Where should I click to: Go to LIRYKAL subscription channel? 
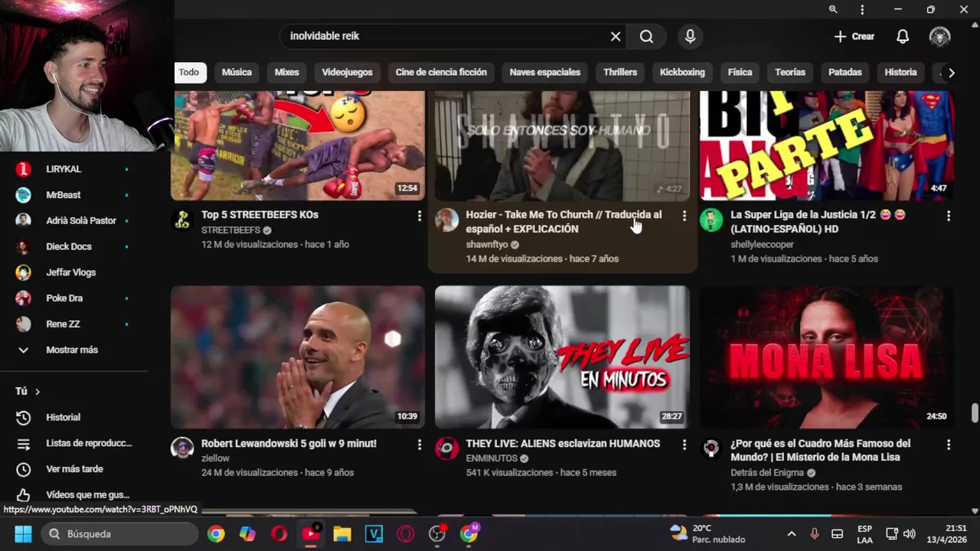pos(73,168)
